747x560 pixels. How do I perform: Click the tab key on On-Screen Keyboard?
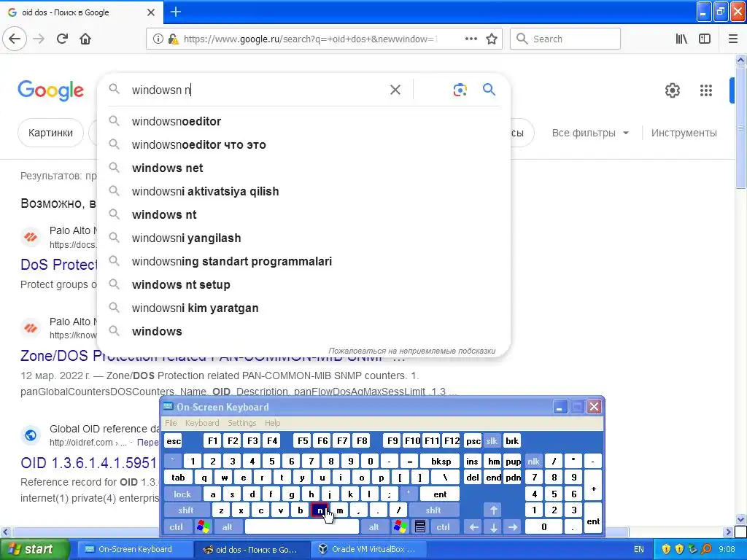pyautogui.click(x=178, y=478)
